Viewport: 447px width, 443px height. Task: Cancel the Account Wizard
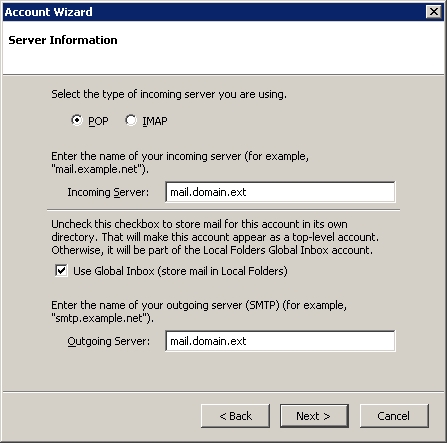point(394,416)
